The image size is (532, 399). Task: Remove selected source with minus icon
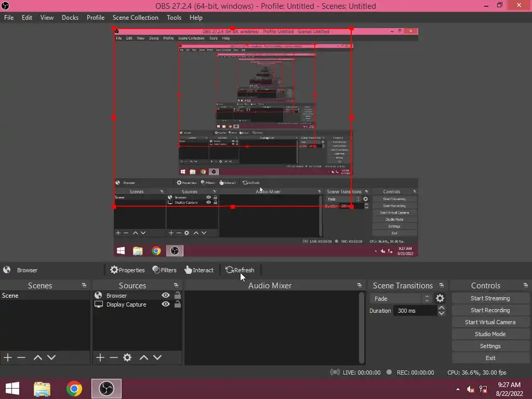point(114,357)
